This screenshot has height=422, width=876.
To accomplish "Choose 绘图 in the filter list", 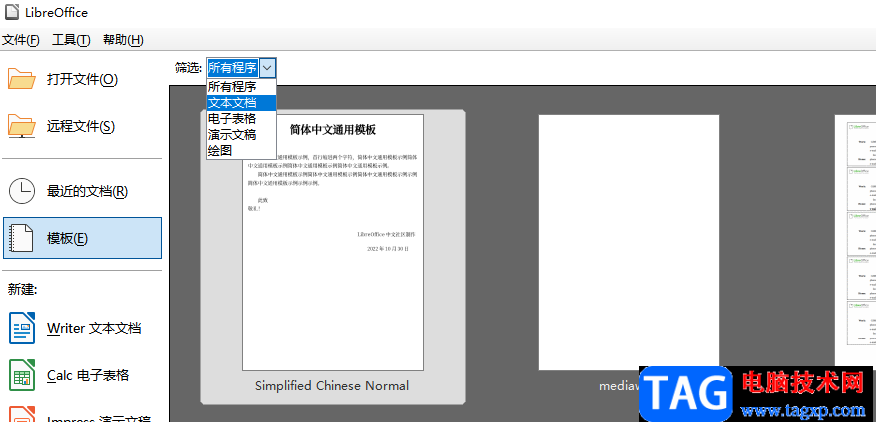I will [241, 150].
